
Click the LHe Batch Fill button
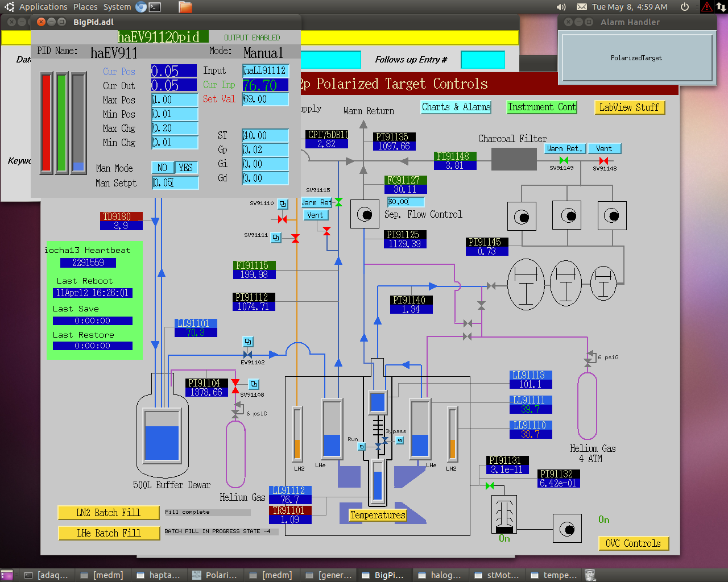pyautogui.click(x=109, y=533)
